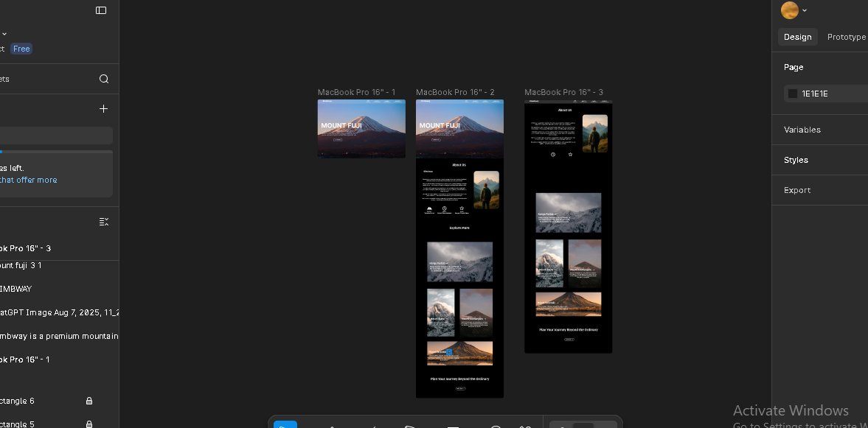Screen dimensions: 868x428
Task: Click the user avatar in top right
Action: click(x=789, y=10)
